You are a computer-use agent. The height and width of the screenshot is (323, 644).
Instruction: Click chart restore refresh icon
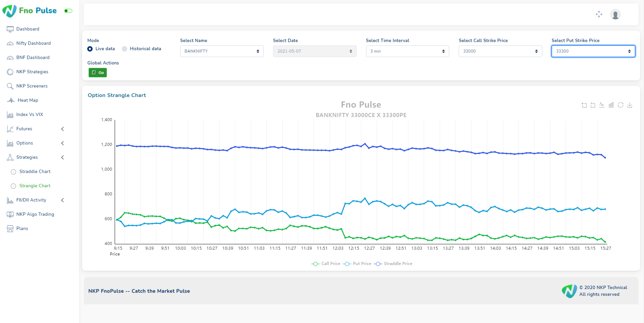621,105
